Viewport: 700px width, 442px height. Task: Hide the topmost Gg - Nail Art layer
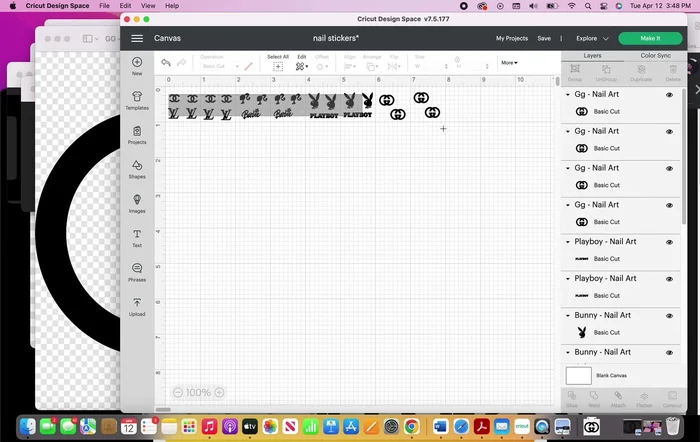(669, 95)
